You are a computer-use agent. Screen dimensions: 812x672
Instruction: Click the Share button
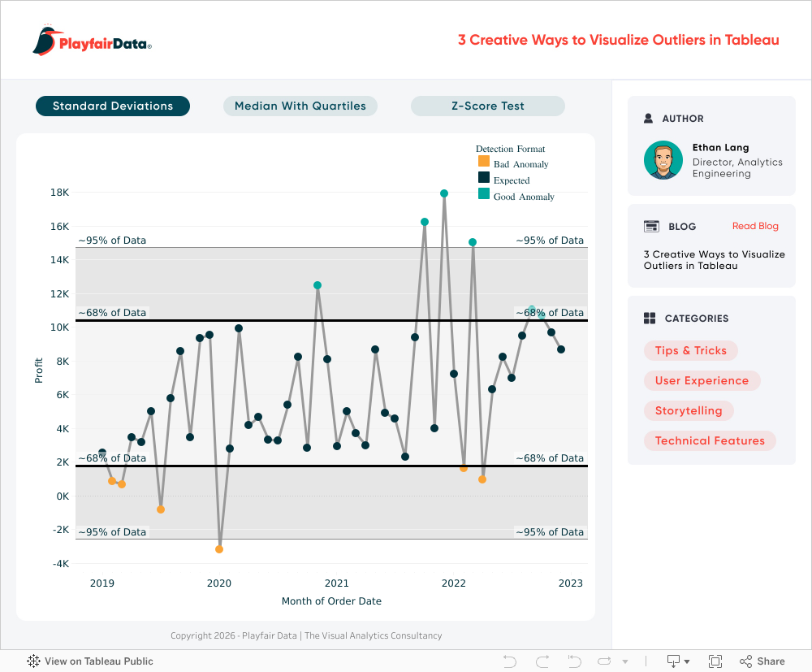(762, 661)
